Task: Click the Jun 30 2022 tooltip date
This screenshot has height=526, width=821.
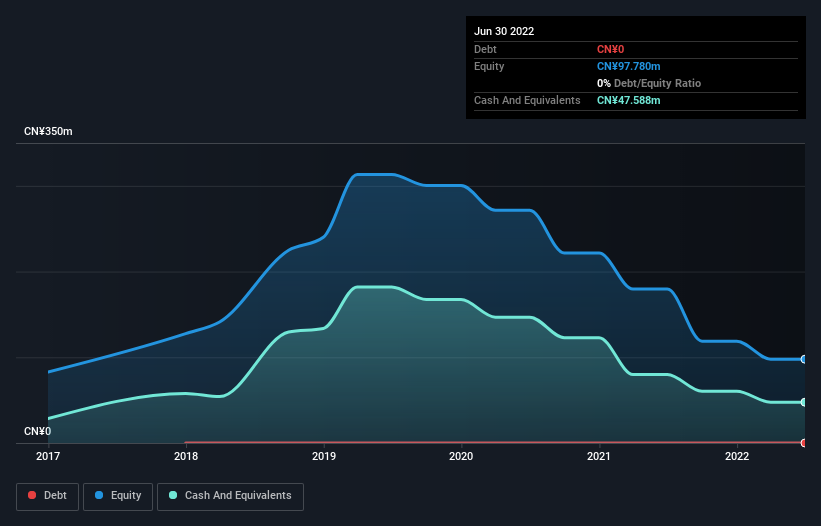Action: (504, 31)
